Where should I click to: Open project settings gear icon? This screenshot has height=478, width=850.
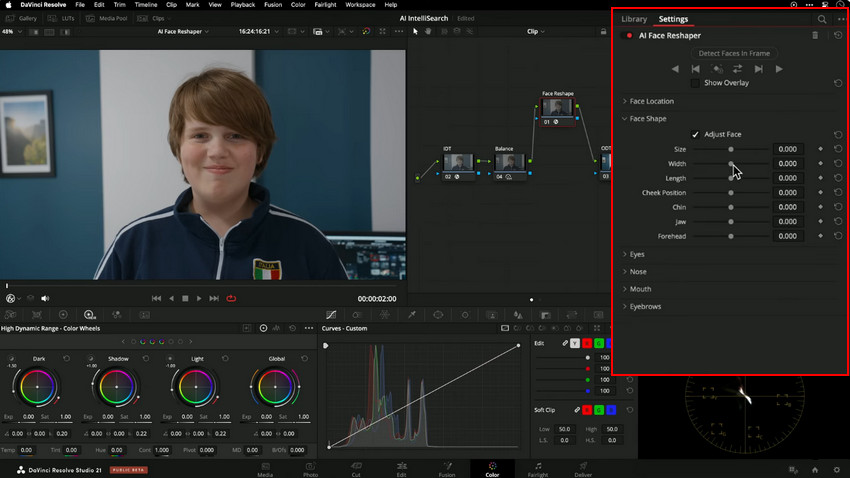point(836,470)
